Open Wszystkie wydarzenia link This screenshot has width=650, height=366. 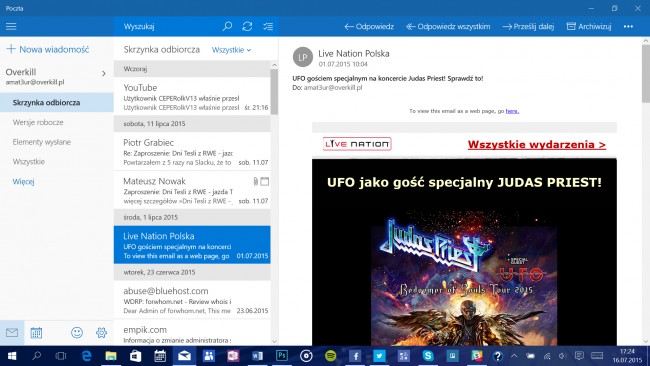[x=536, y=145]
